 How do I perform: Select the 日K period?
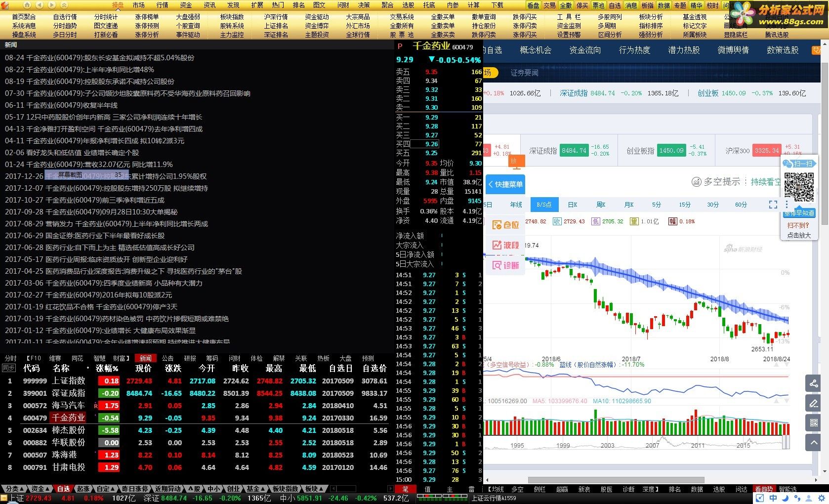point(573,205)
